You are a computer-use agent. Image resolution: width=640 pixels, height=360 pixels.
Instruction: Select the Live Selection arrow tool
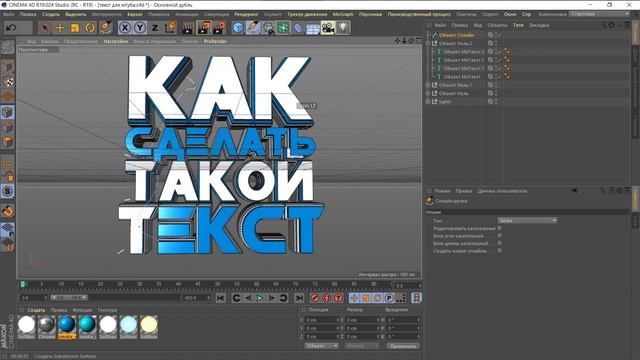pos(44,28)
